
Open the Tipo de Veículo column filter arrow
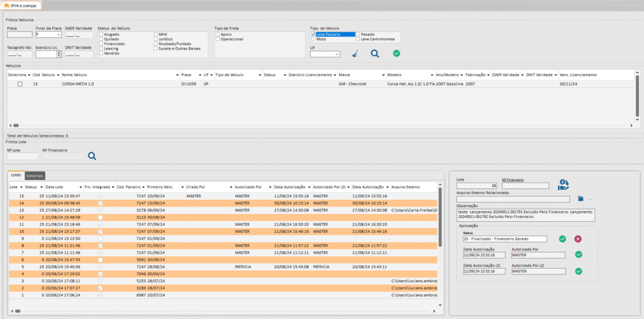[260, 75]
